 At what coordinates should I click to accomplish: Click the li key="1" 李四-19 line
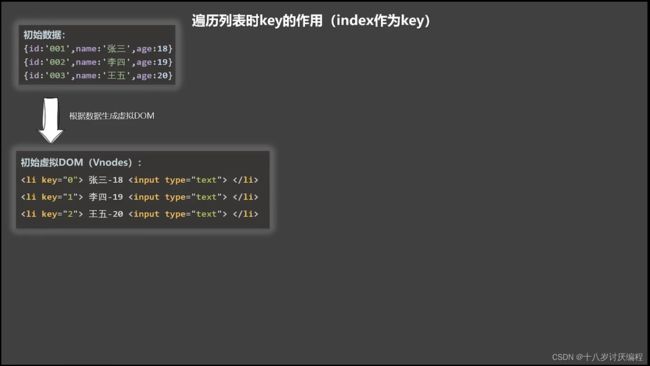(140, 197)
